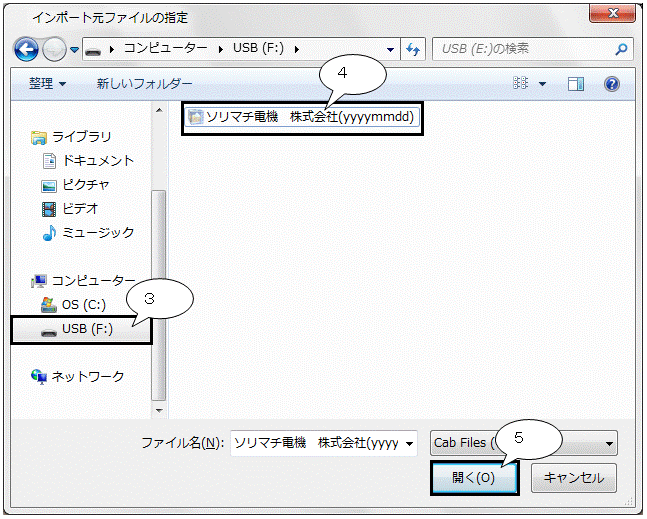Viewport: 647px width, 519px height.
Task: Toggle the preview pane icon
Action: tap(576, 84)
